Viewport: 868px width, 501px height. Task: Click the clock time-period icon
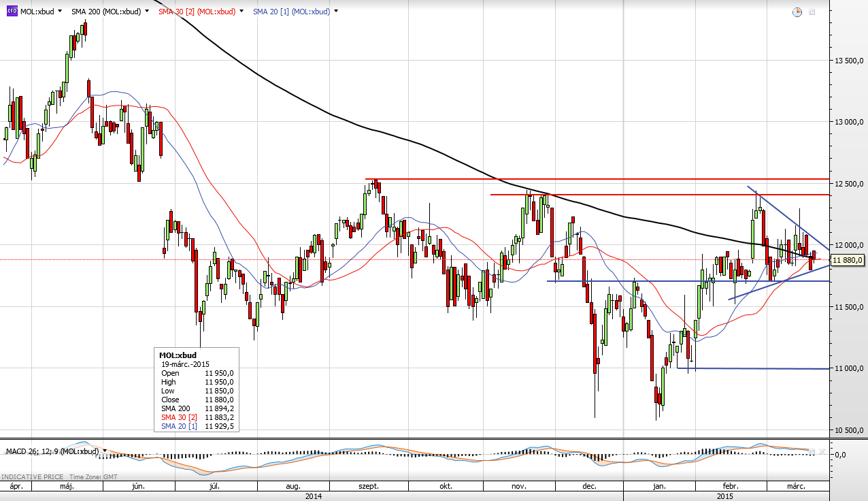[x=797, y=12]
